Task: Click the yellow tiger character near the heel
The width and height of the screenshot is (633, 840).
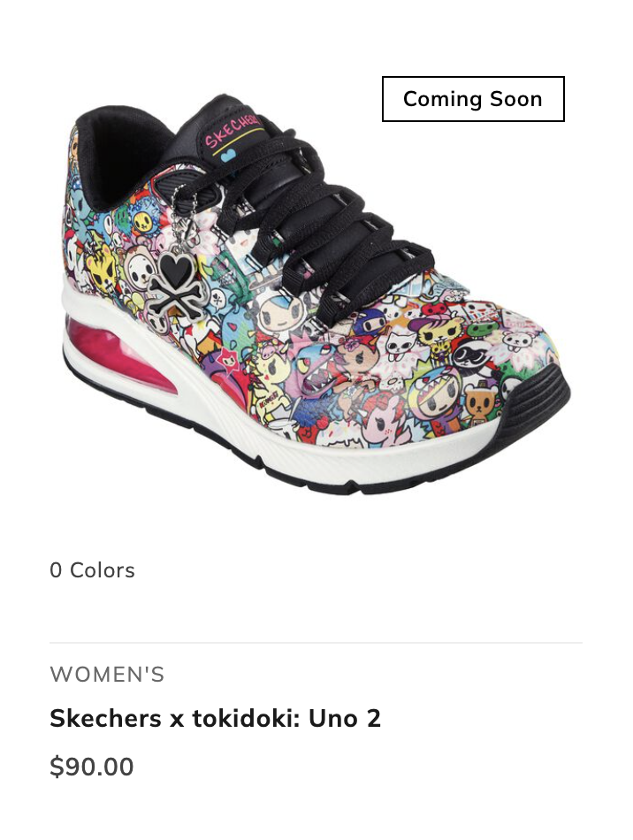Action: (102, 267)
